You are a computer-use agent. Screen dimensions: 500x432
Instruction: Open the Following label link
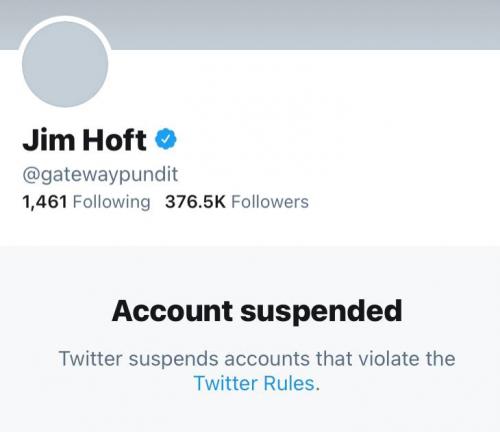click(x=111, y=202)
